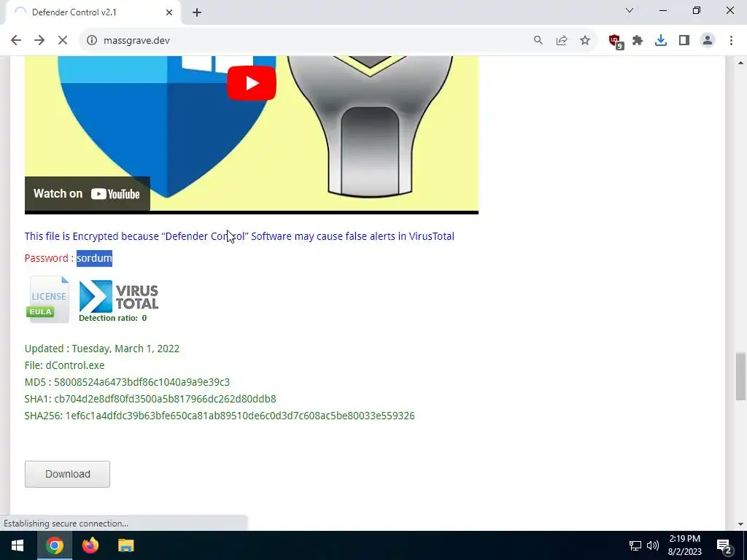
Task: Open Windows notification center
Action: 724,545
